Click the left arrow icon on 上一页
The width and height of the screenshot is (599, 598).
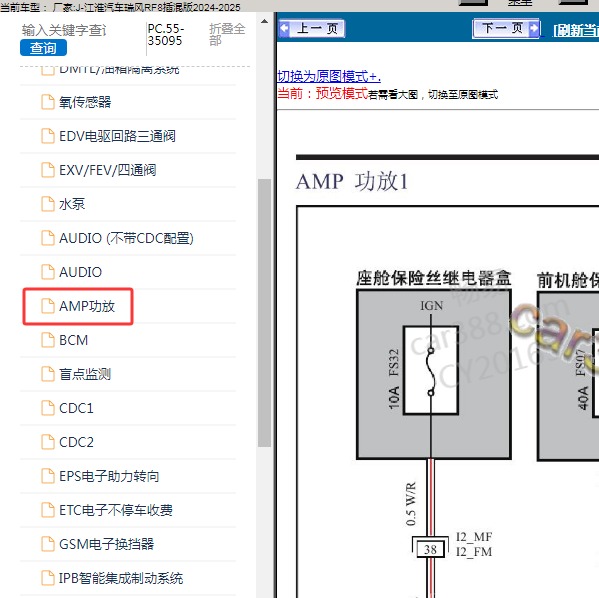click(x=285, y=28)
